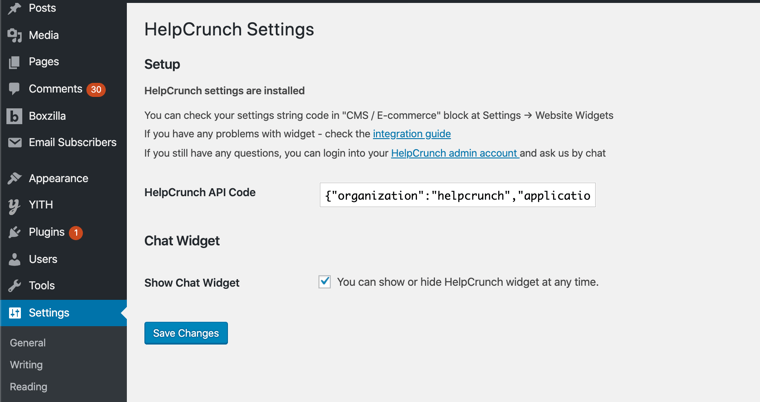
Task: Click the Users person icon
Action: point(14,259)
